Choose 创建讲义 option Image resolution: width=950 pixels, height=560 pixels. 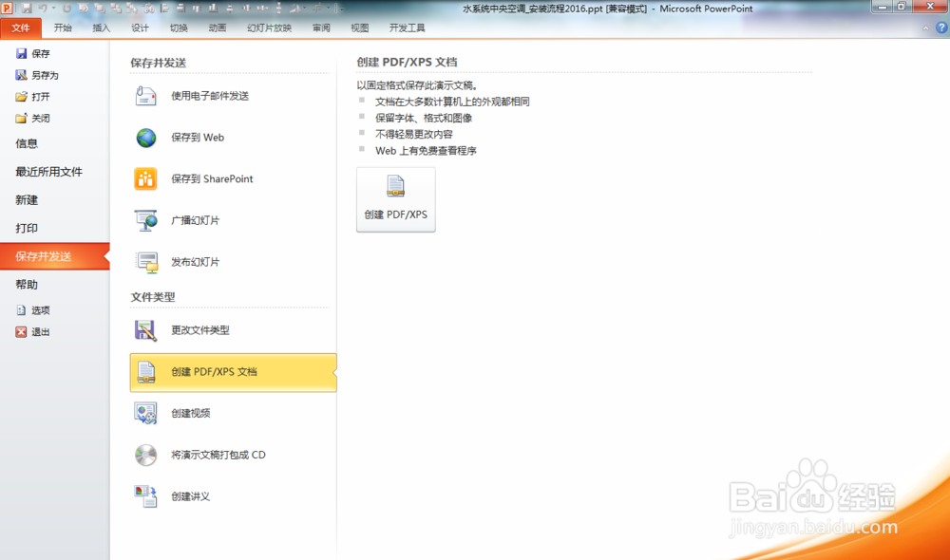pos(233,496)
